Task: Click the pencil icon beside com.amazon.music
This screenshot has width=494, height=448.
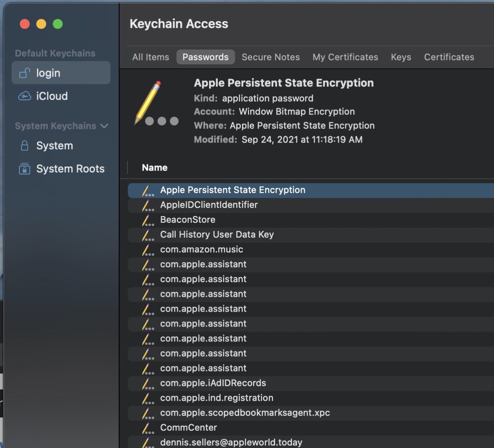Action: [148, 250]
